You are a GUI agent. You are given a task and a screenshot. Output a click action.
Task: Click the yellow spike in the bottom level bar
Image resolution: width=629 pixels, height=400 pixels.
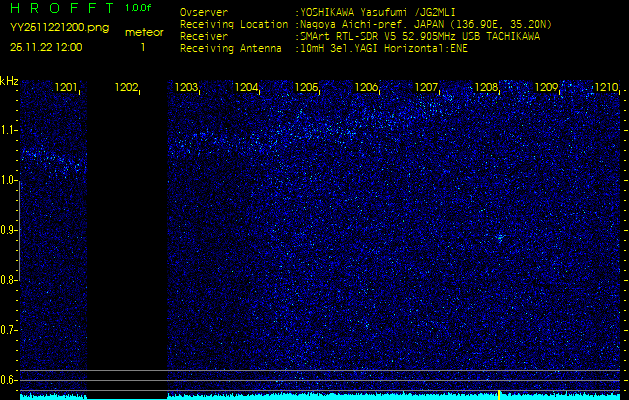tap(498, 394)
